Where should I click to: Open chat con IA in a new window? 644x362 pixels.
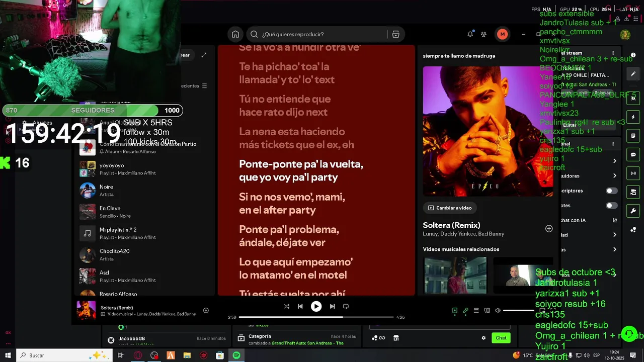tap(615, 220)
